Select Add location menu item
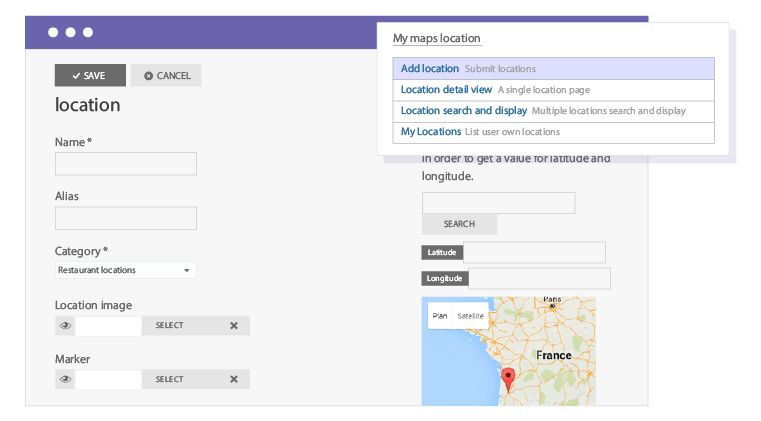The height and width of the screenshot is (421, 761). 430,69
